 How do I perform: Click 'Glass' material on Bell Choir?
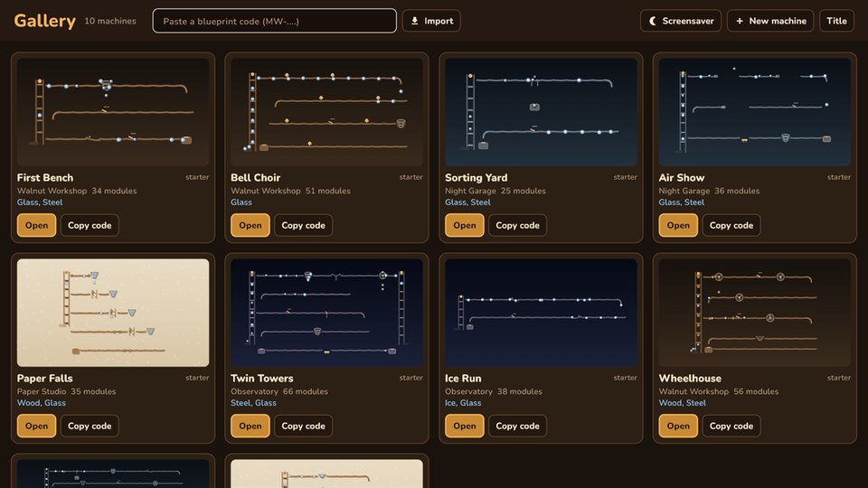point(241,202)
